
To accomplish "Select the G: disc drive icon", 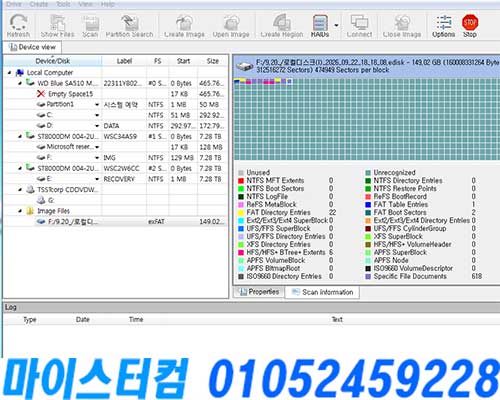I will [41, 200].
